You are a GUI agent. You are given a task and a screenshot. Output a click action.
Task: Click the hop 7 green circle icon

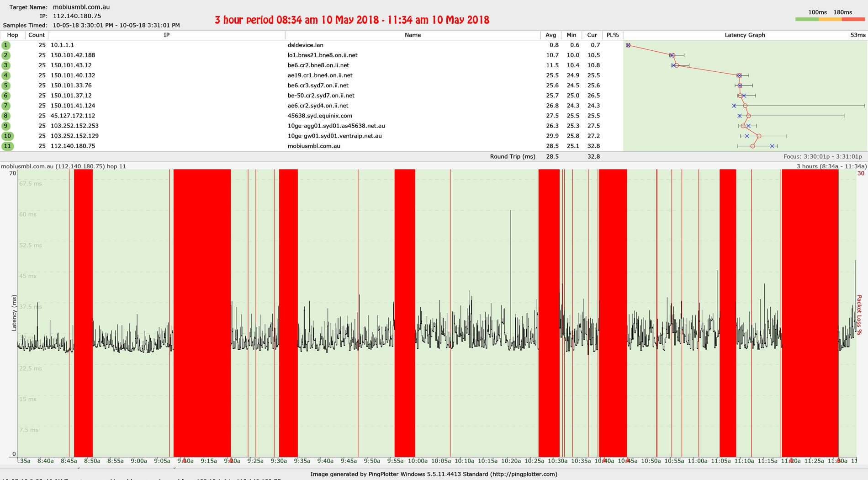coord(6,106)
